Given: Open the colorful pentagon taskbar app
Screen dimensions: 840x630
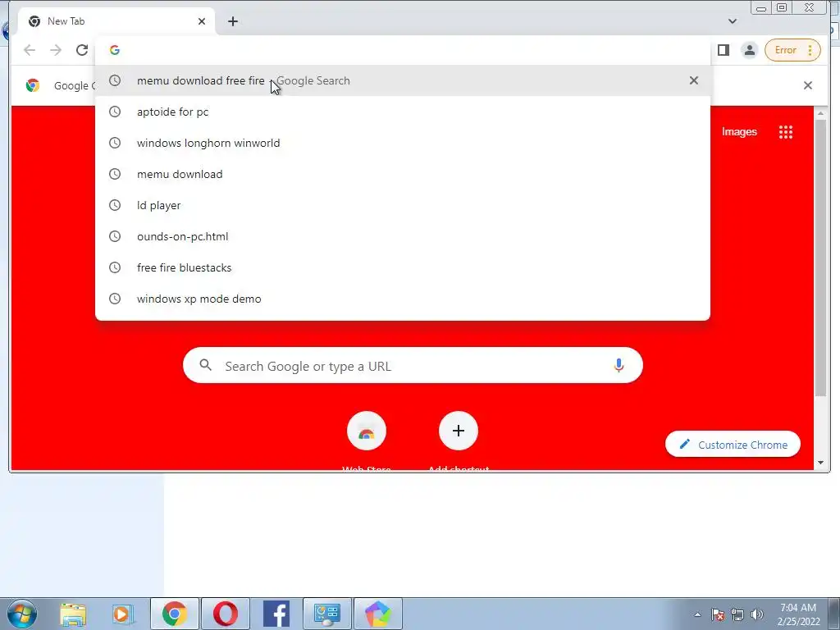Looking at the screenshot, I should coord(378,614).
